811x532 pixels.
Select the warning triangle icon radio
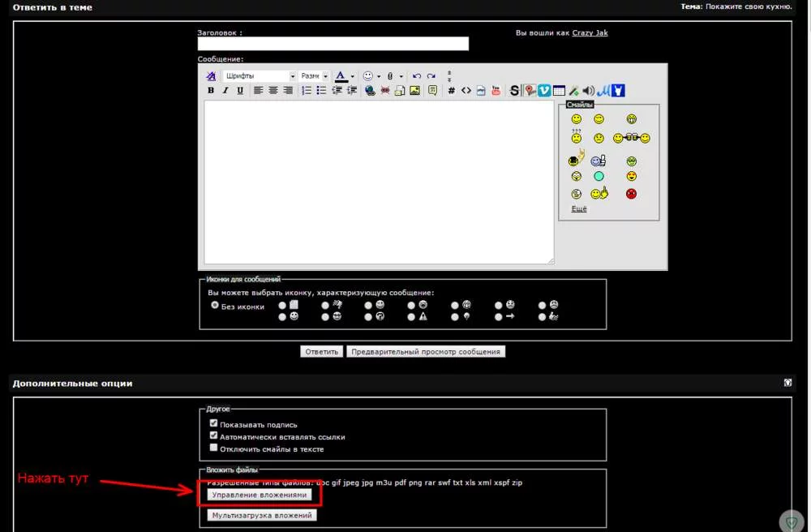click(411, 317)
